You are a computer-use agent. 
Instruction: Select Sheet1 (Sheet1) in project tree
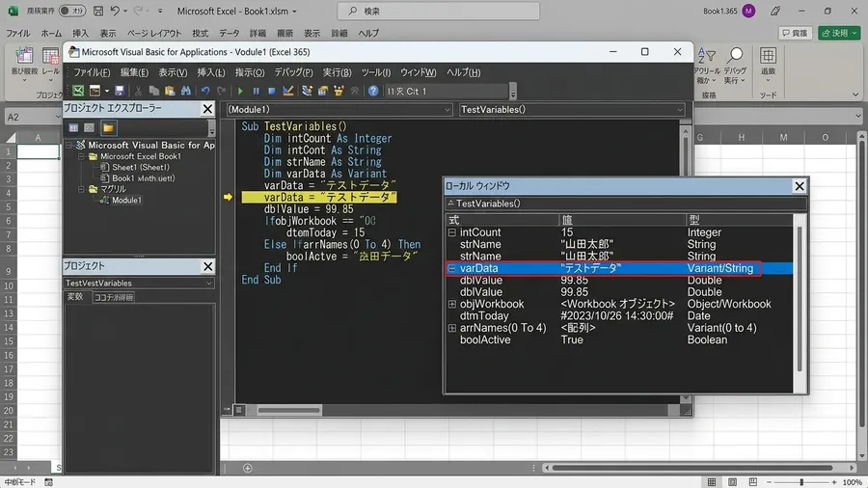(x=140, y=167)
